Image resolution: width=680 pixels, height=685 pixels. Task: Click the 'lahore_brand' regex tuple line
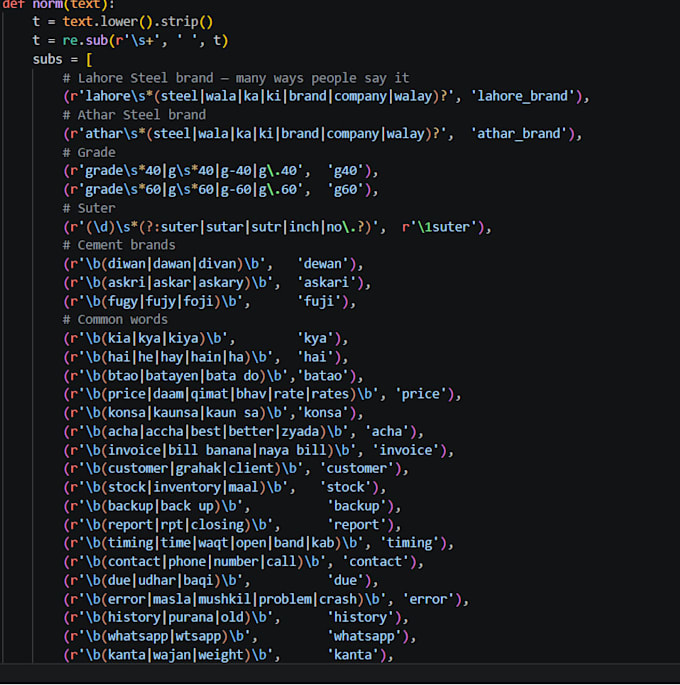tap(326, 96)
